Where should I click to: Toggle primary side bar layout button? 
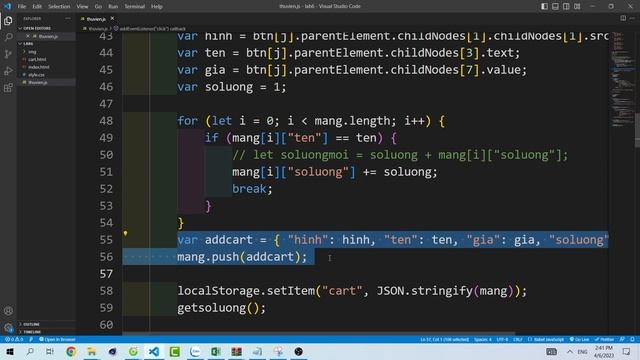[544, 6]
